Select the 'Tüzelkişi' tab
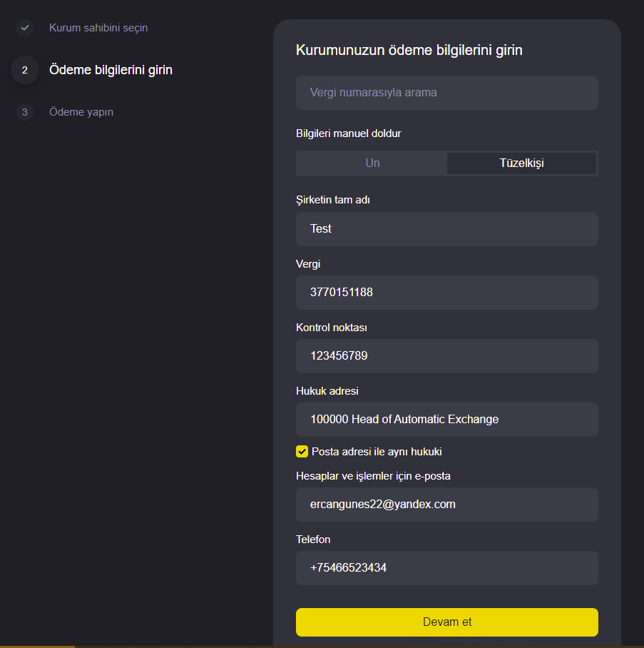This screenshot has height=648, width=644. click(521, 163)
